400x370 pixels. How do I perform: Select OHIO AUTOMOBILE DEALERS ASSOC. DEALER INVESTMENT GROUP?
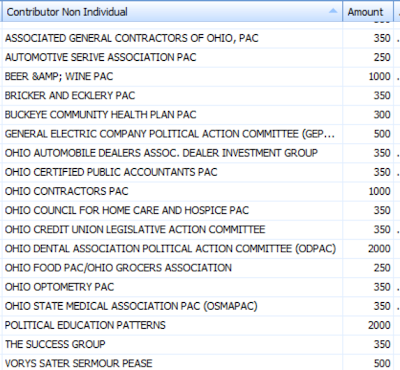tap(200, 153)
